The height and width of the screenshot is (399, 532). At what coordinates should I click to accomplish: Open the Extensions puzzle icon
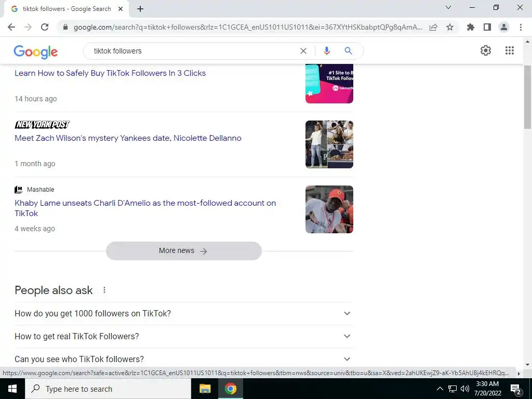coord(471,27)
